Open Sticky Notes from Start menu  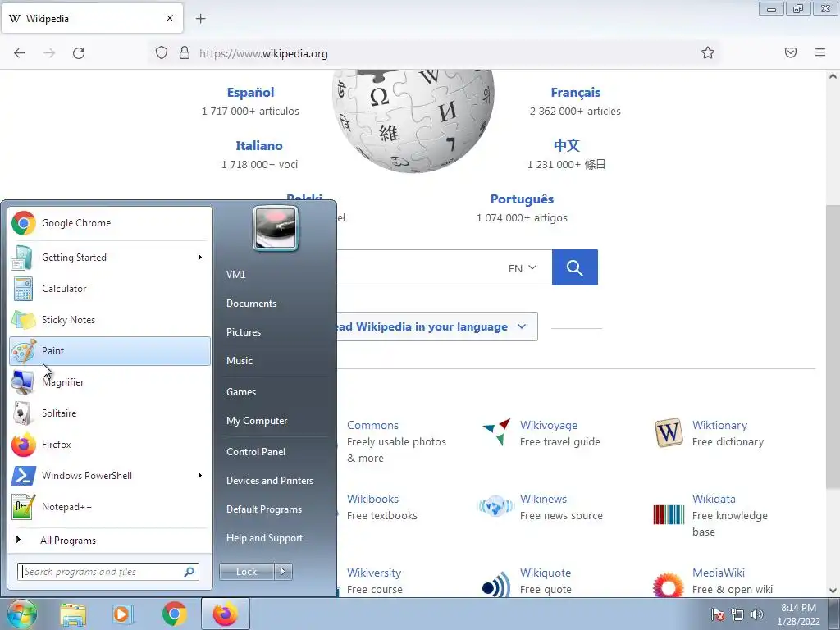tap(110, 319)
